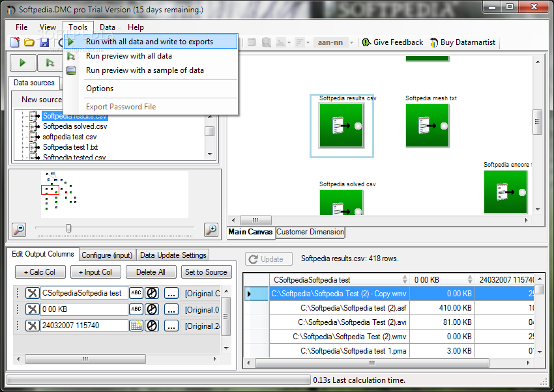Click the Set to Source button
Viewport: 554px width, 392px height.
(x=207, y=272)
